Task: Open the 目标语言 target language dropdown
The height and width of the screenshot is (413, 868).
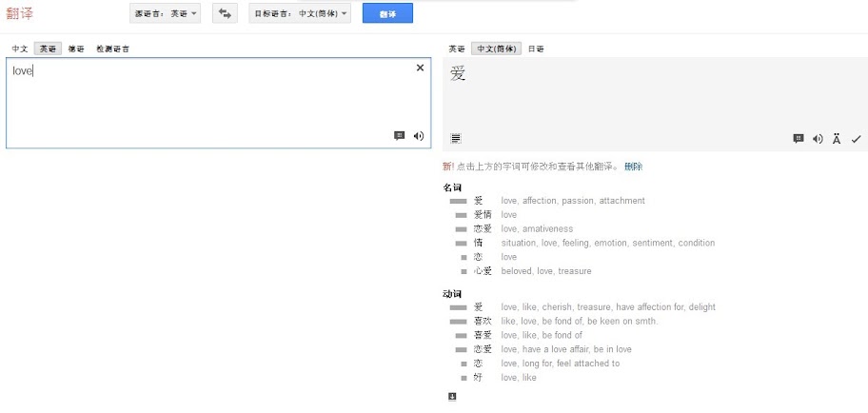Action: (x=300, y=13)
